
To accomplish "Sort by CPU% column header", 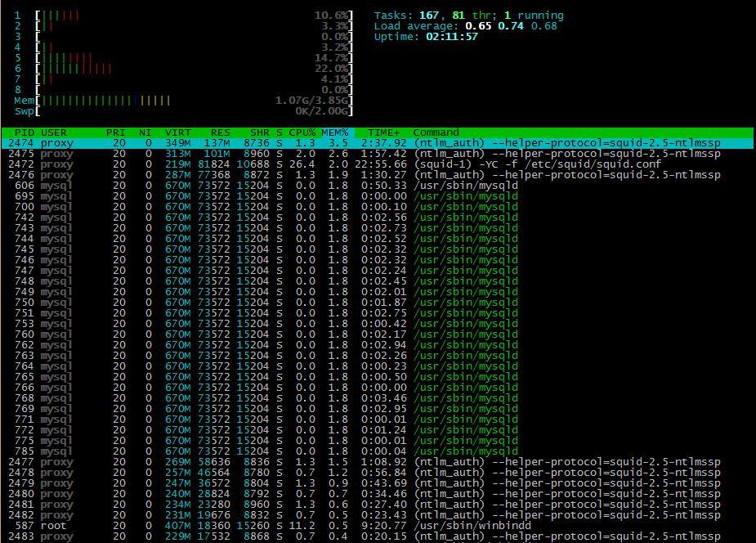I will [x=302, y=132].
